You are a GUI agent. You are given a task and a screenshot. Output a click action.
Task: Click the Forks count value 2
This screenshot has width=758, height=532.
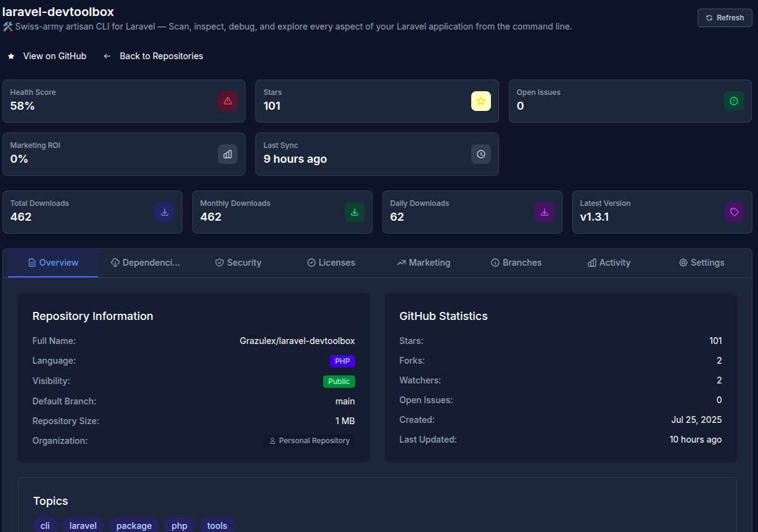(x=719, y=361)
